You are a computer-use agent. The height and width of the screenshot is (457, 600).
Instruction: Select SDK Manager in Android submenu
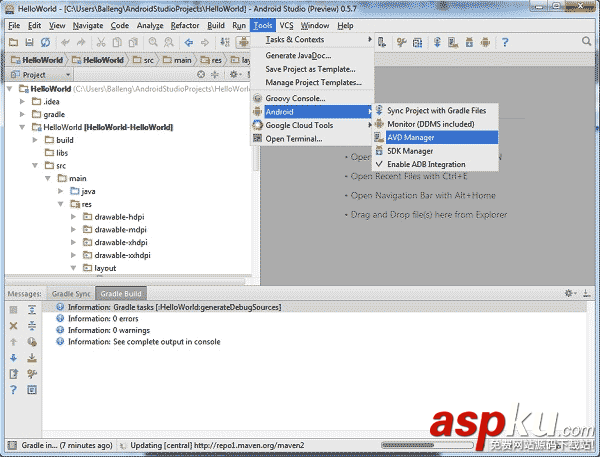tap(436, 151)
